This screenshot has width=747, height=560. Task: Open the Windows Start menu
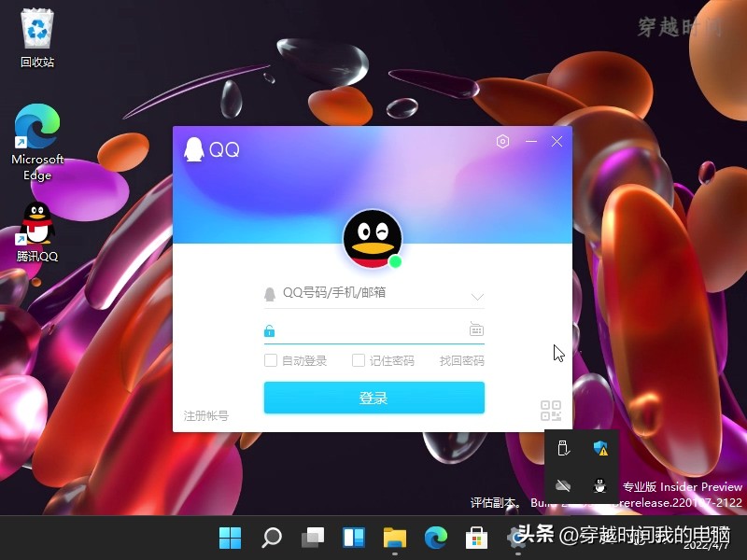[x=230, y=539]
